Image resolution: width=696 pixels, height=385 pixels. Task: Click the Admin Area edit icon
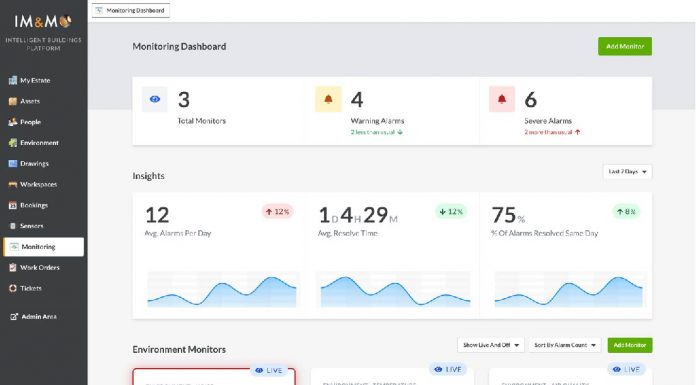coord(14,317)
